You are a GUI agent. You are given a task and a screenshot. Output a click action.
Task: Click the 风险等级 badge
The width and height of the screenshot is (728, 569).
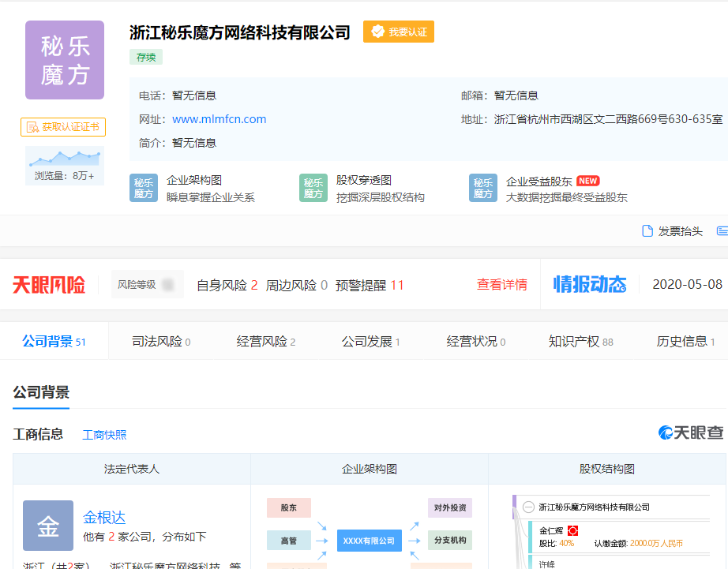147,284
